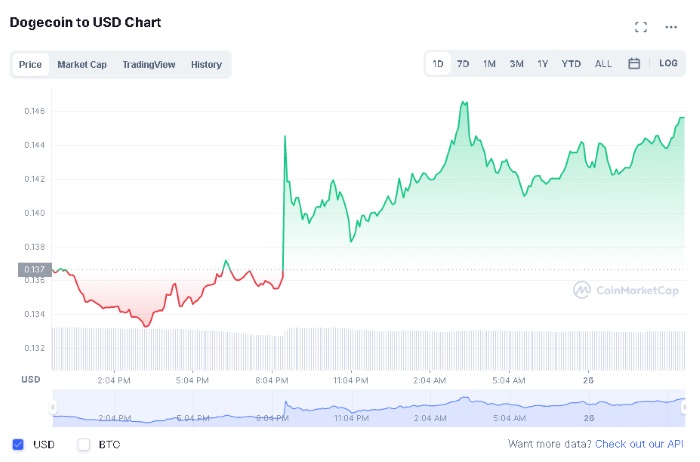Open fullscreen chart view icon
This screenshot has height=462, width=700.
[x=641, y=27]
